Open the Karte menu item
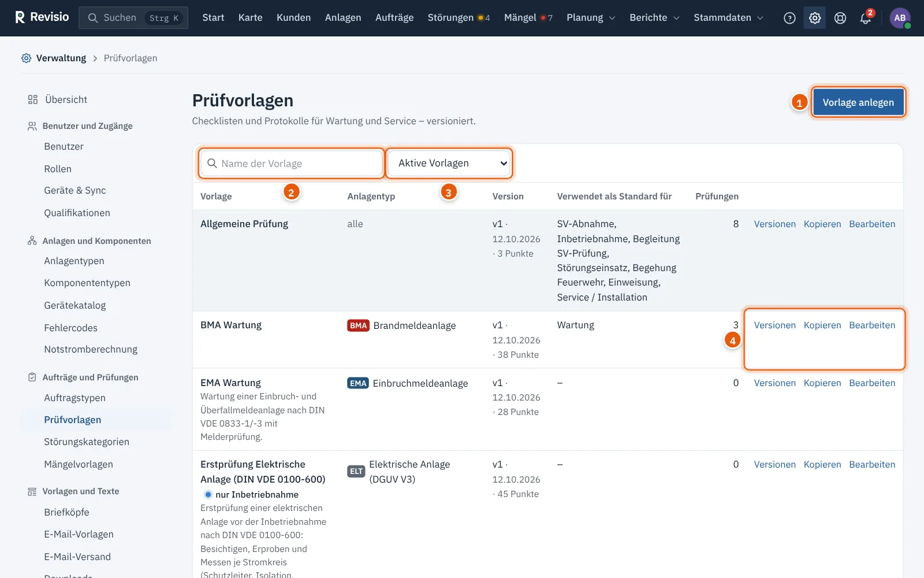 point(250,18)
